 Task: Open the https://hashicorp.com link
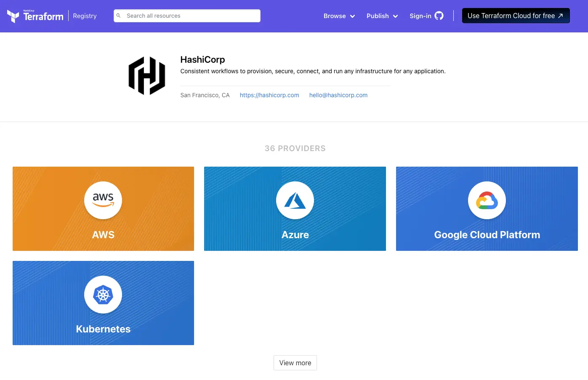(x=269, y=95)
